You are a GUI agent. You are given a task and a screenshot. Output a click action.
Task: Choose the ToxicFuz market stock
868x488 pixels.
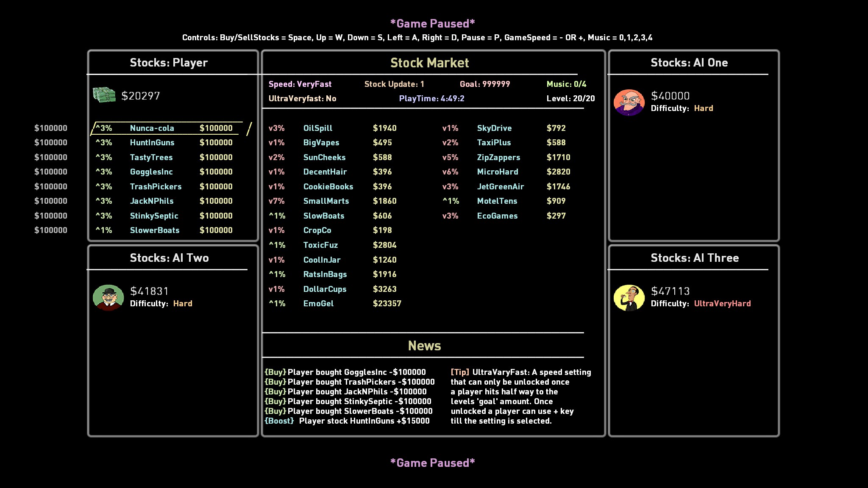pos(320,245)
